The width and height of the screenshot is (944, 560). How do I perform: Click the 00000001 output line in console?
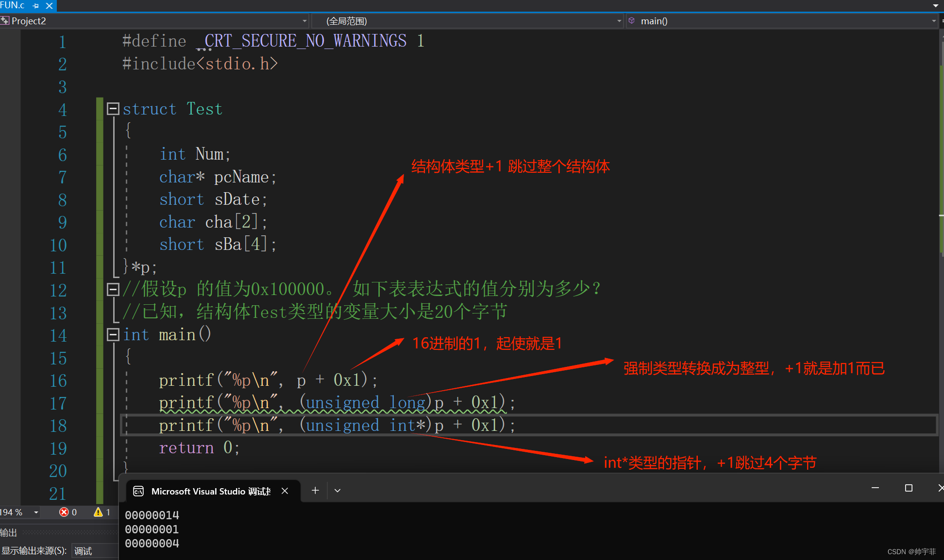coord(152,529)
